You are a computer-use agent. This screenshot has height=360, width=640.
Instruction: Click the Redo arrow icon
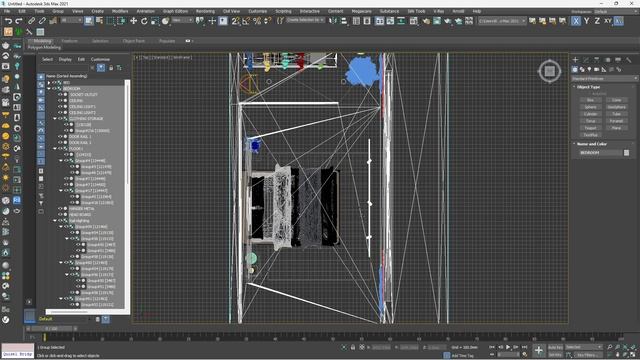coord(19,21)
